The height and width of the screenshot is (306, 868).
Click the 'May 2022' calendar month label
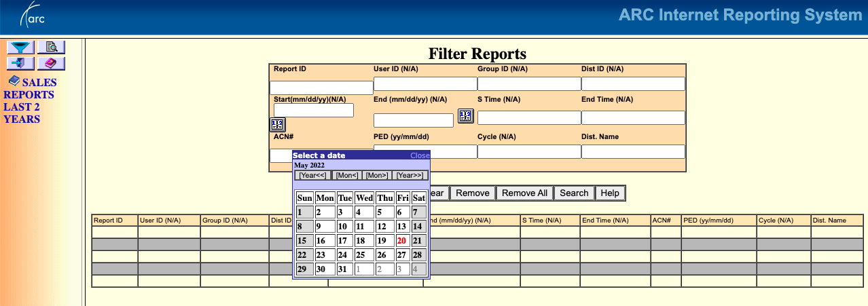[x=310, y=165]
